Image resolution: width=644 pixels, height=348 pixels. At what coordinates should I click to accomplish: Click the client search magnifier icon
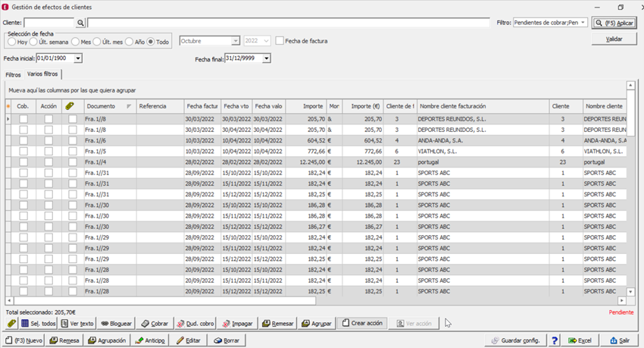pyautogui.click(x=80, y=23)
